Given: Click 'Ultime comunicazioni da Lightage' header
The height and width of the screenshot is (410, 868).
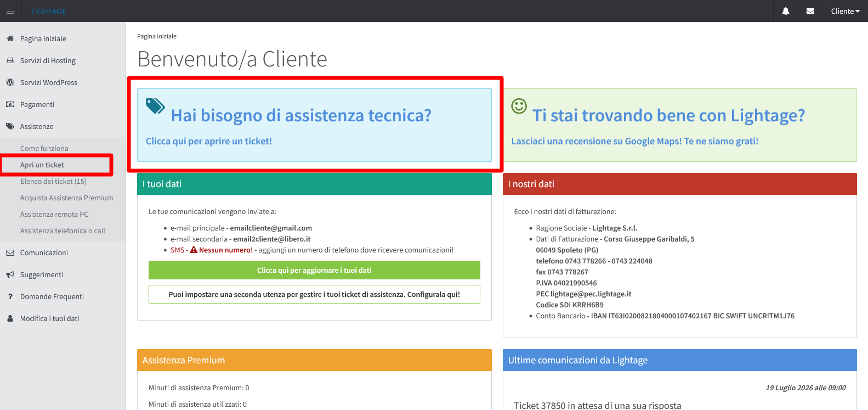Looking at the screenshot, I should pos(680,360).
